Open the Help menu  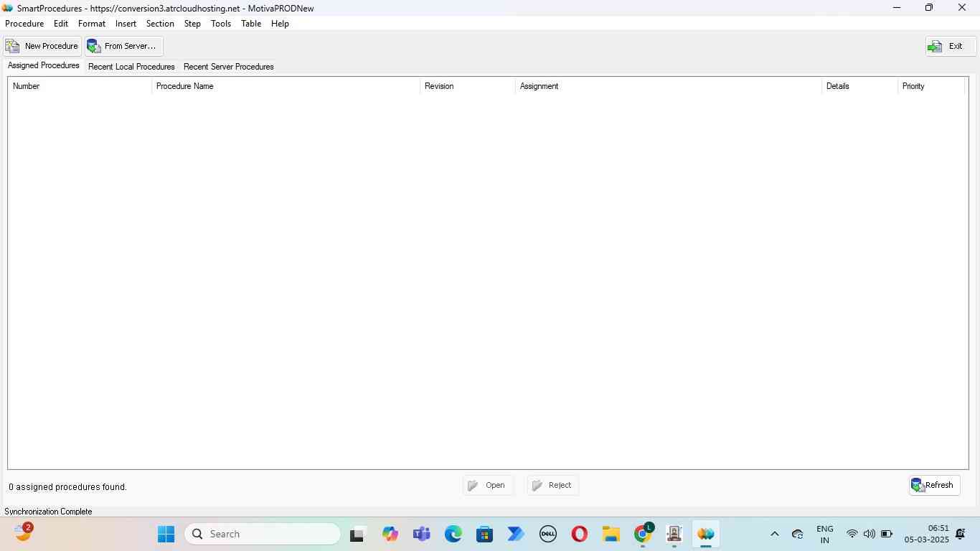point(280,24)
